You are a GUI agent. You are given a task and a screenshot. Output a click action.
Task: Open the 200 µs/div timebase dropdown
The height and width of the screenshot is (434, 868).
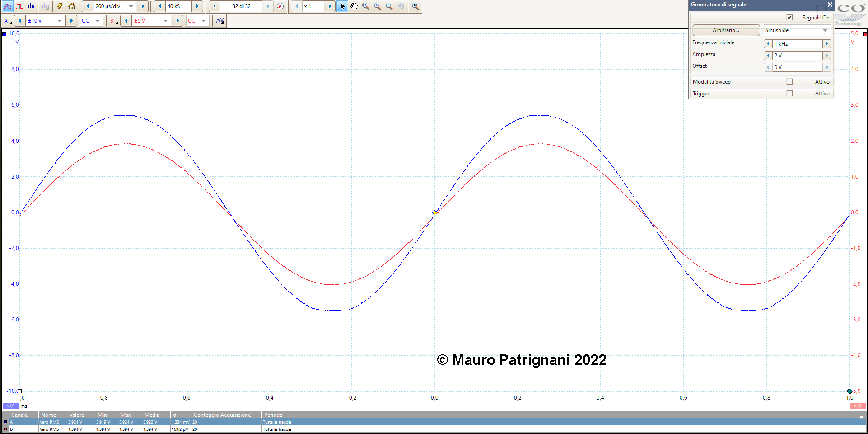(131, 6)
